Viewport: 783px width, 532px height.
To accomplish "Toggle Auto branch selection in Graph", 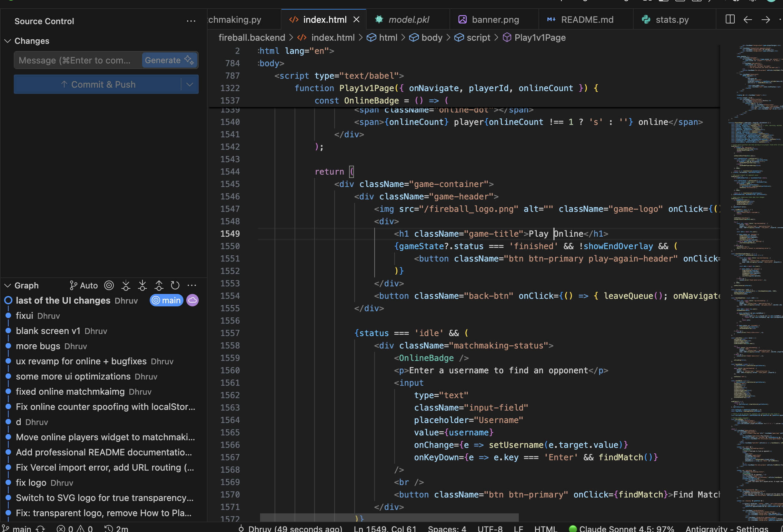I will coord(83,285).
